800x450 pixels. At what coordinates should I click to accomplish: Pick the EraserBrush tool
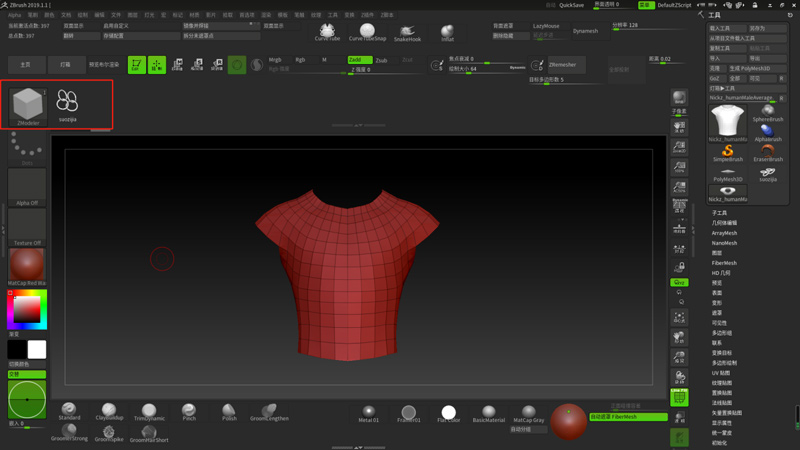[x=768, y=152]
